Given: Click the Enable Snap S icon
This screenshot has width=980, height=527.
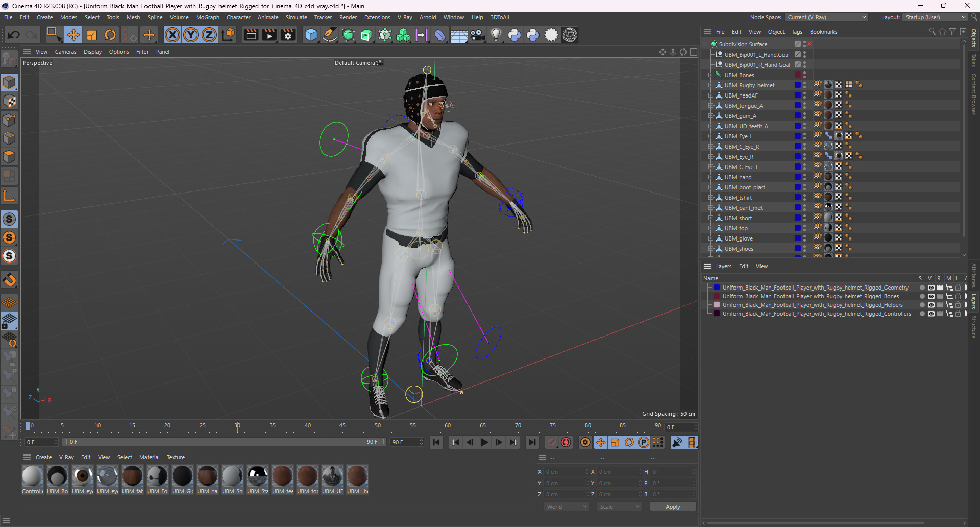Looking at the screenshot, I should tap(9, 219).
